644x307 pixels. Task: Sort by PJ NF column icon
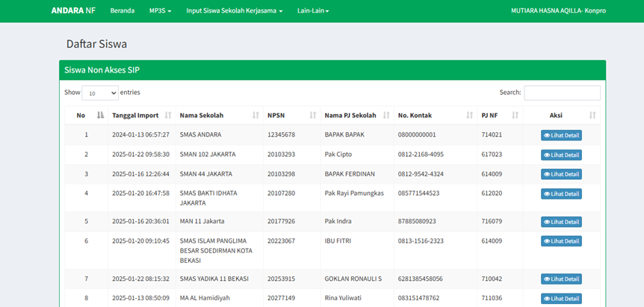click(514, 115)
